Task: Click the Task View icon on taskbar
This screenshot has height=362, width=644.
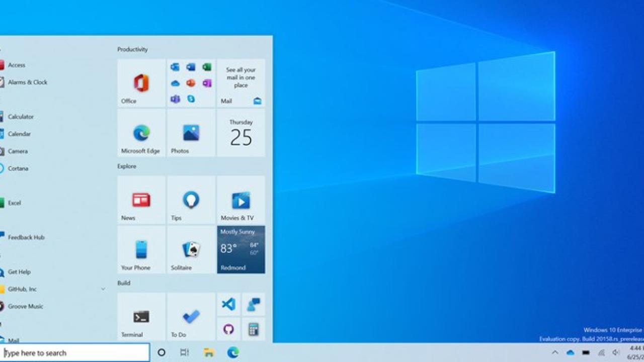Action: (x=185, y=352)
